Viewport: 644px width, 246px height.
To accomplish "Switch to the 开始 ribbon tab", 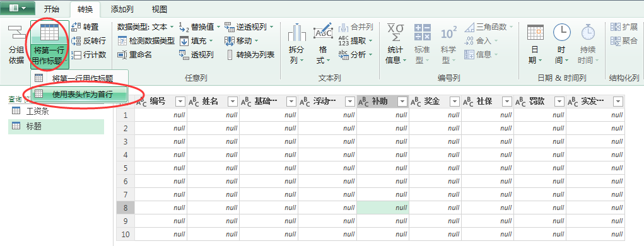I will click(x=52, y=9).
